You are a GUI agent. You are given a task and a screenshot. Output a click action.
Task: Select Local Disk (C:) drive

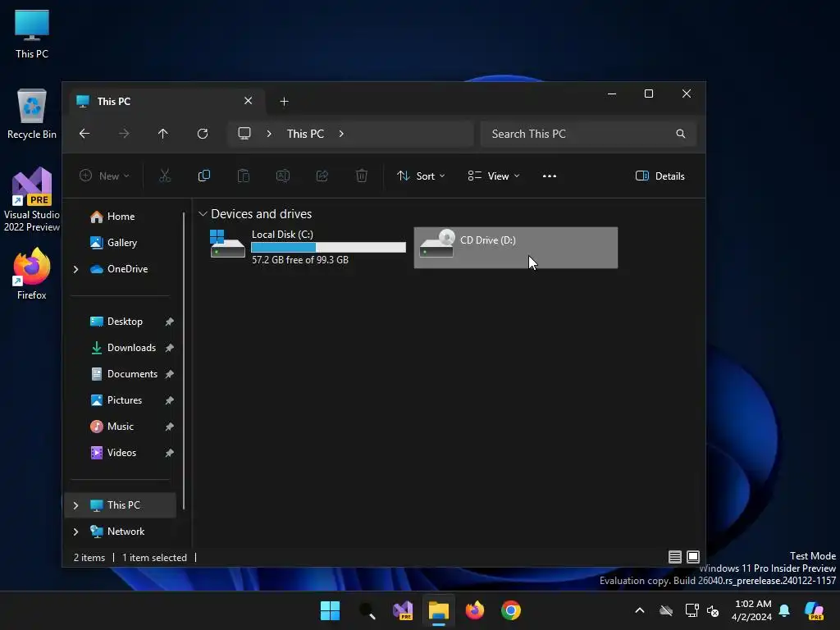point(308,247)
